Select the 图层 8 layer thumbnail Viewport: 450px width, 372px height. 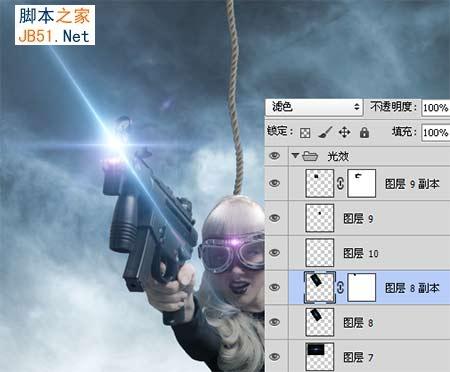point(320,322)
